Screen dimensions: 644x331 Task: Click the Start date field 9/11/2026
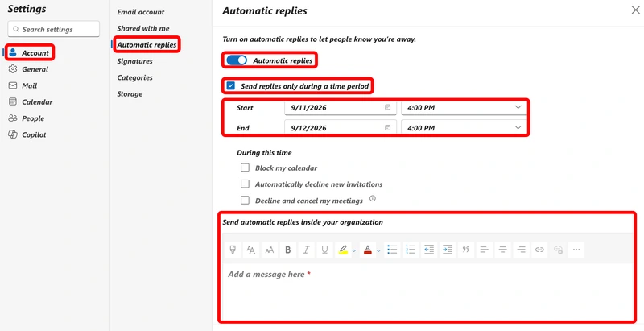pos(340,108)
